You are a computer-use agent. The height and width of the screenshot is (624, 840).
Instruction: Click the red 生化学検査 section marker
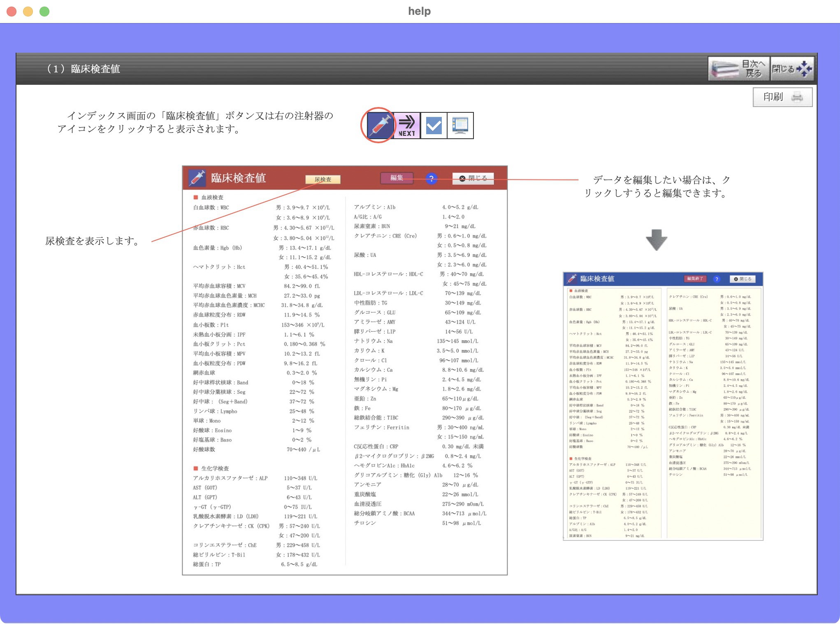[196, 468]
